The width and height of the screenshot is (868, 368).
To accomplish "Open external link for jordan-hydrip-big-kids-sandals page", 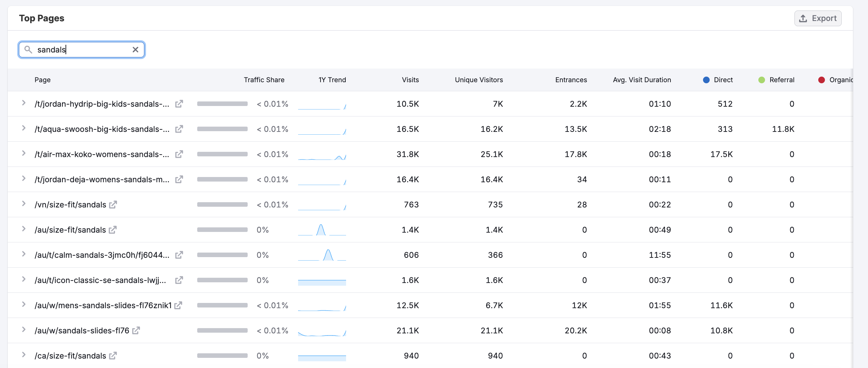I will pyautogui.click(x=179, y=104).
